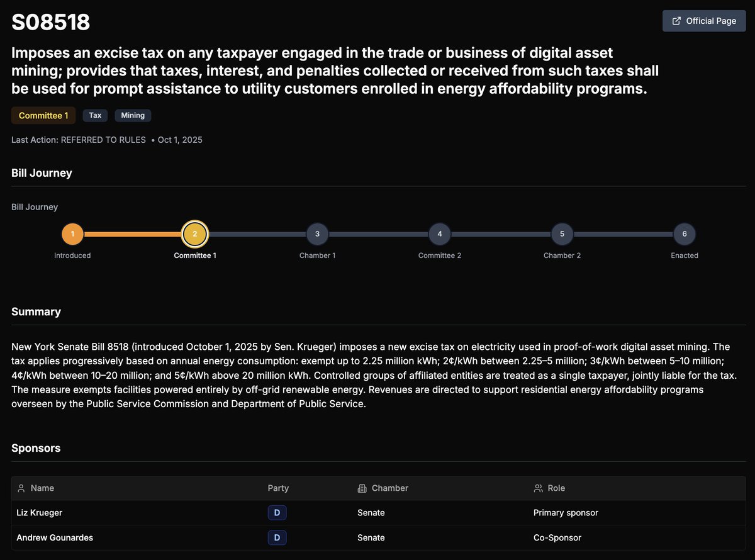This screenshot has height=560, width=755.
Task: Click the excise tax bill description heading
Action: click(335, 70)
